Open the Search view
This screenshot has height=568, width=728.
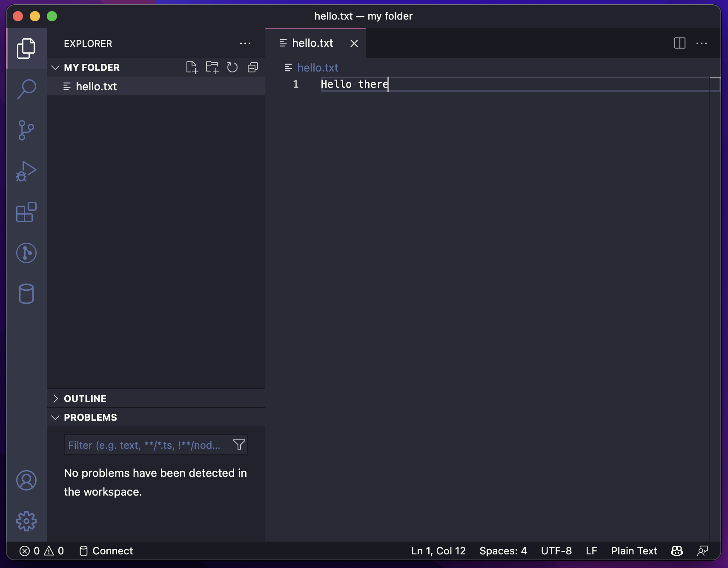click(x=26, y=89)
